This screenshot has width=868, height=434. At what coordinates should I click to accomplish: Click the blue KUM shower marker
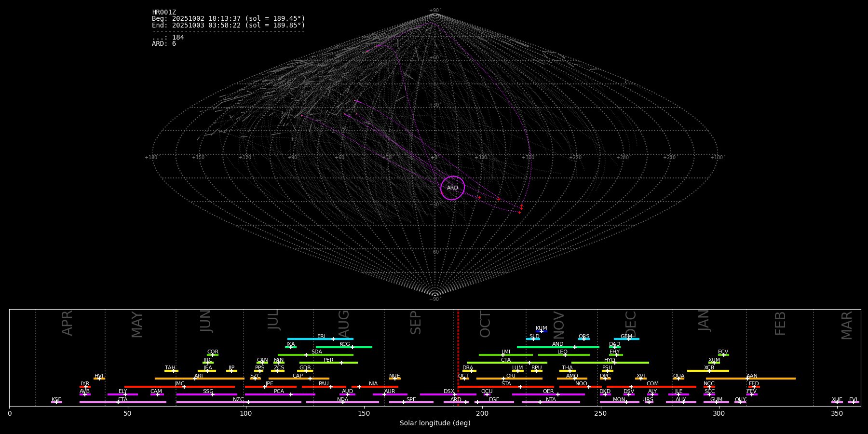tap(542, 331)
